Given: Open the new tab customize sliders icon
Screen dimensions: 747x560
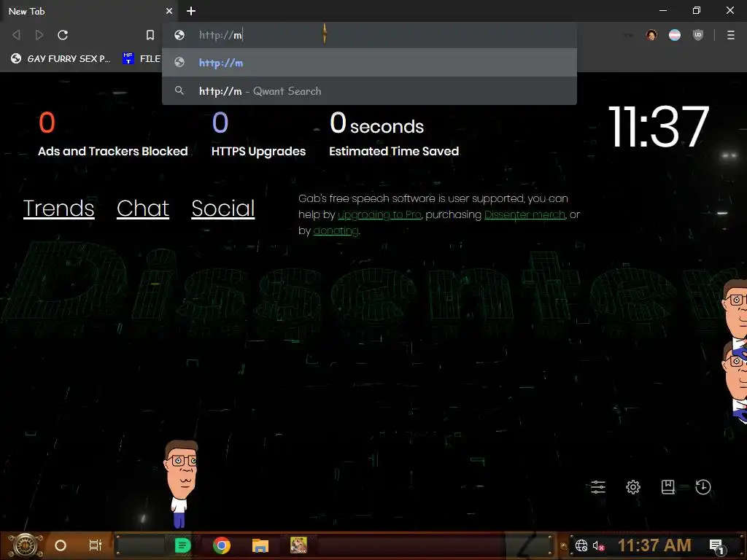Looking at the screenshot, I should pyautogui.click(x=598, y=487).
